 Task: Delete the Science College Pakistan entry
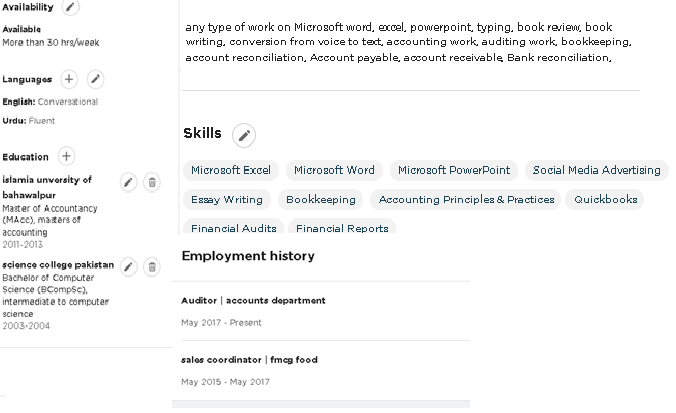[x=152, y=267]
